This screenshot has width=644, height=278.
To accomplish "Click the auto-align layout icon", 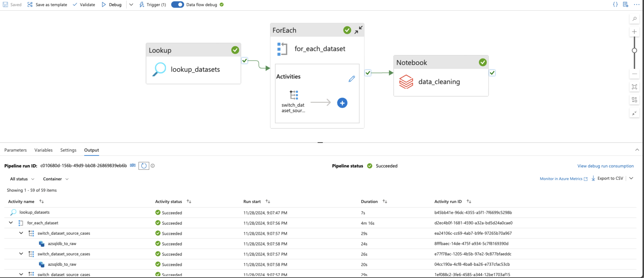I will point(634,100).
